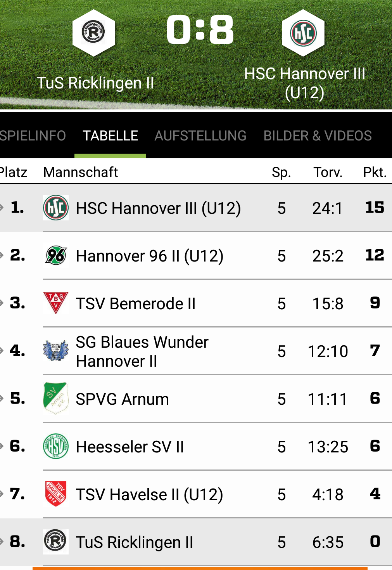Open the AUFSTELLUNG tab
392x570 pixels.
tap(200, 136)
